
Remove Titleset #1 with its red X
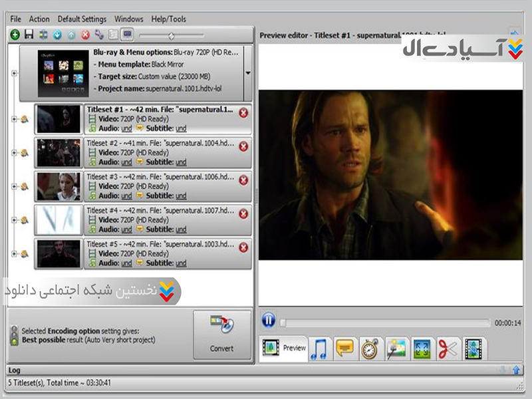[243, 112]
